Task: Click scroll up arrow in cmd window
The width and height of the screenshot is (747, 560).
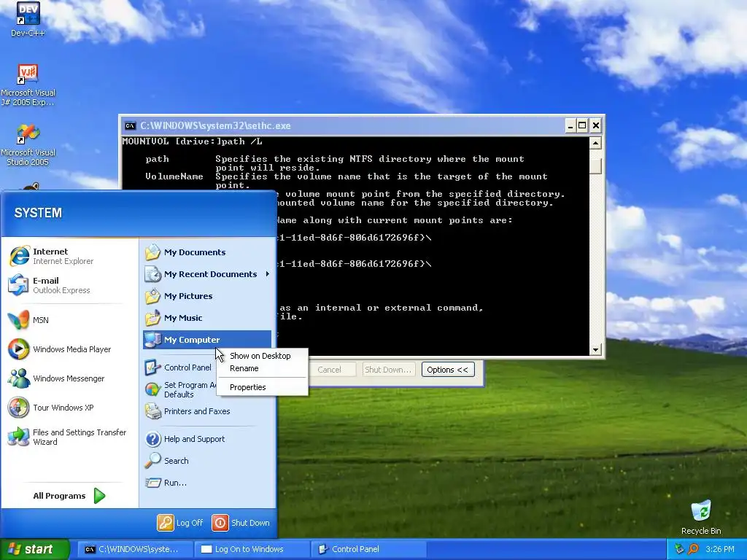Action: pyautogui.click(x=595, y=143)
